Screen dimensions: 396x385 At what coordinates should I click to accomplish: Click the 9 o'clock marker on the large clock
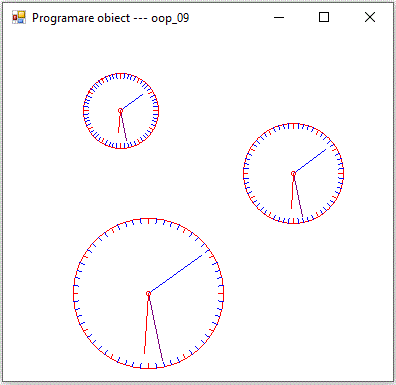pos(76,294)
